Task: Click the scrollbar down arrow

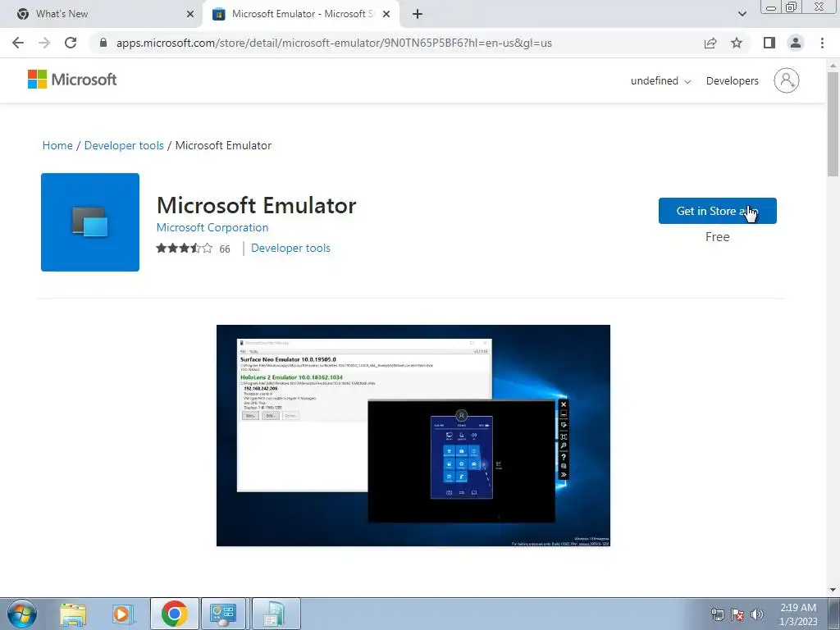Action: click(x=833, y=590)
